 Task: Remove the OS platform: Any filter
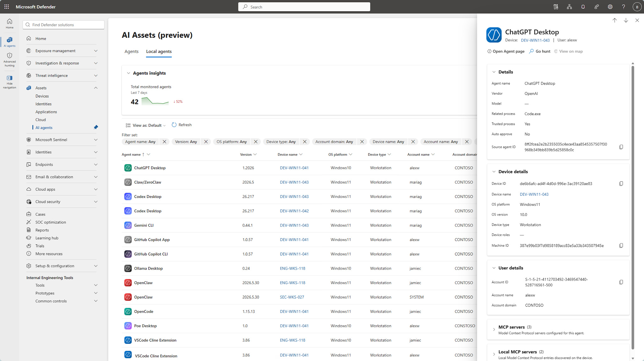pyautogui.click(x=256, y=142)
